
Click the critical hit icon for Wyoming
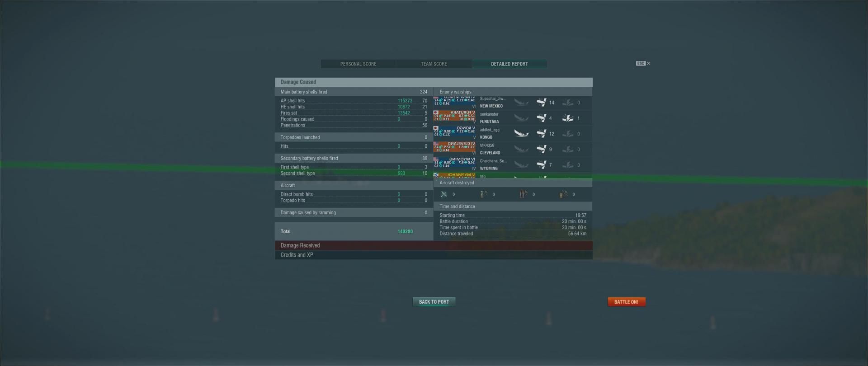[x=568, y=165]
